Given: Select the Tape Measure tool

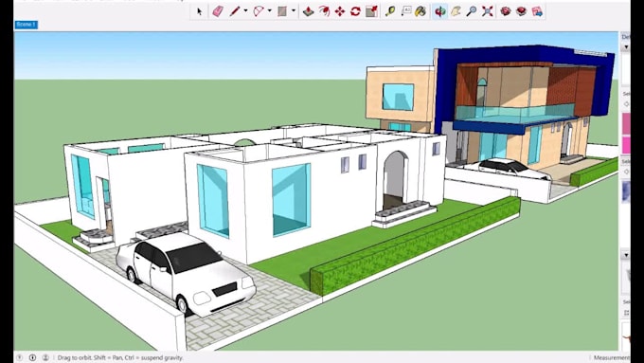Looking at the screenshot, I should pyautogui.click(x=390, y=11).
